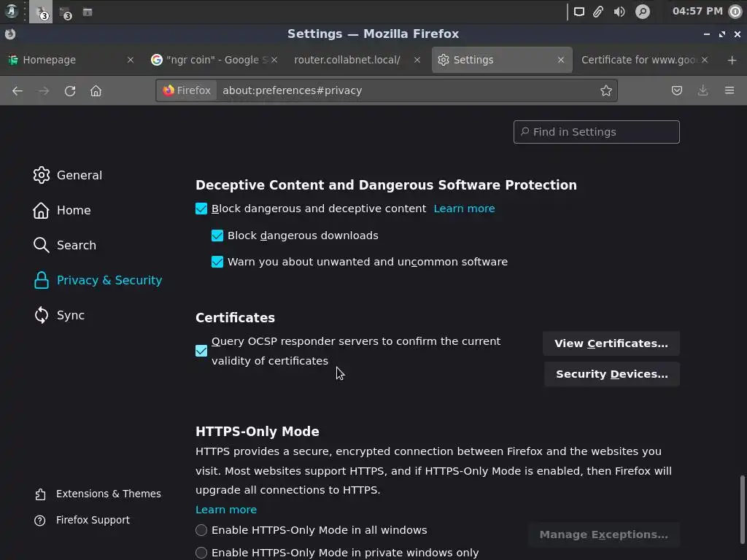Open the Pocket save icon
Screen dimensions: 747x560
coord(677,90)
